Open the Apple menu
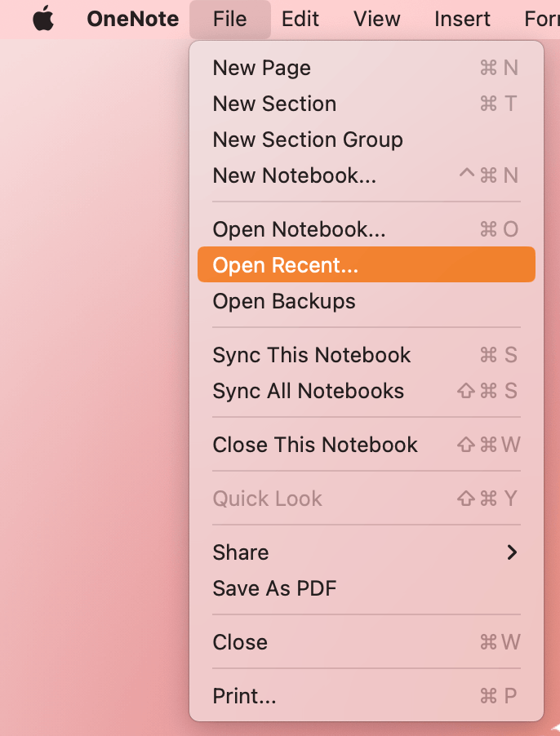 (x=43, y=20)
